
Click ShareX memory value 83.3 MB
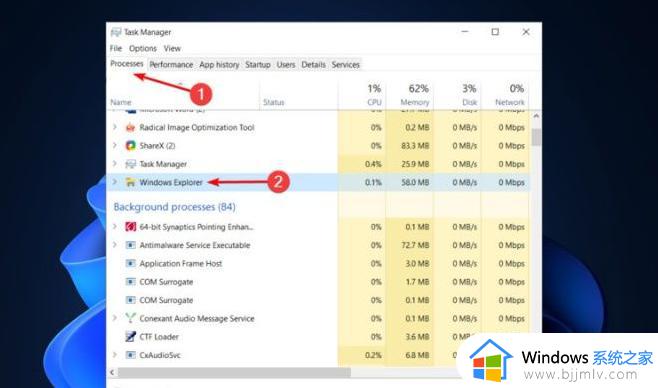415,146
